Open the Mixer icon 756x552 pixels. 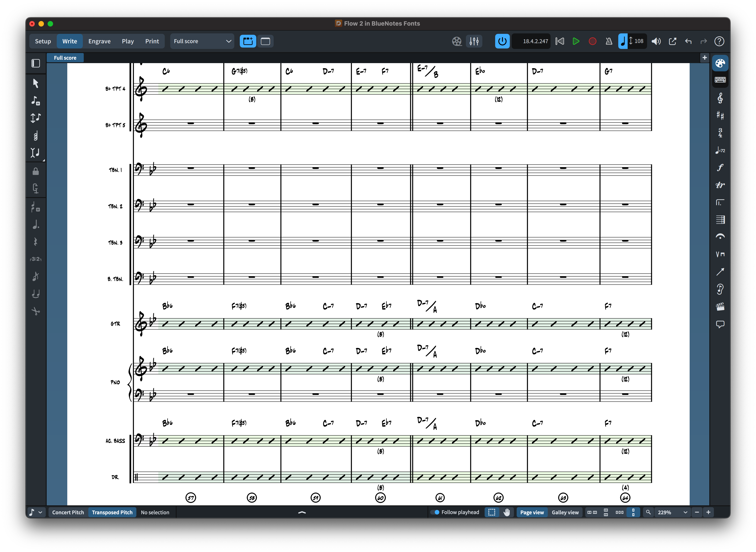(474, 41)
